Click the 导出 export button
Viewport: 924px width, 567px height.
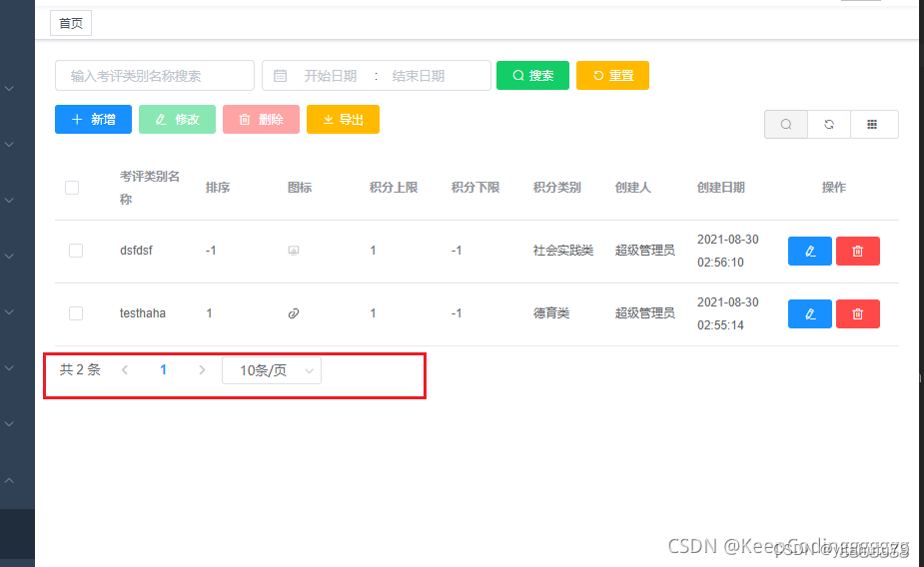pyautogui.click(x=343, y=120)
